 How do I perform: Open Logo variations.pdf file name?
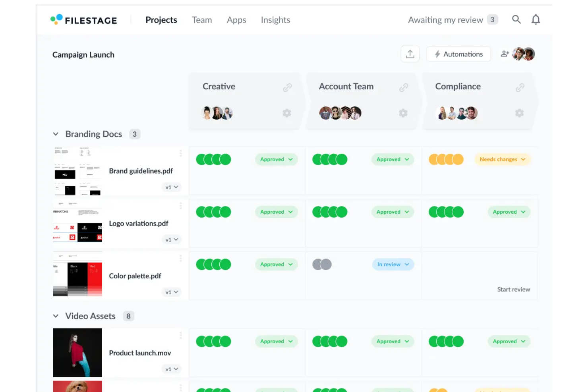pyautogui.click(x=139, y=223)
